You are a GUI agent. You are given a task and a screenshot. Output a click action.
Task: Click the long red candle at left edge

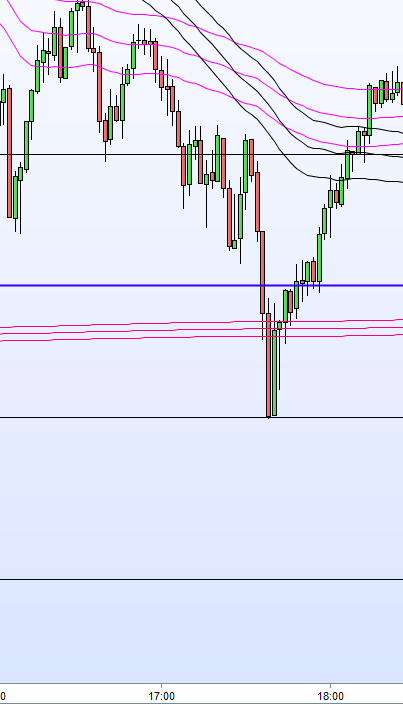(x=9, y=153)
